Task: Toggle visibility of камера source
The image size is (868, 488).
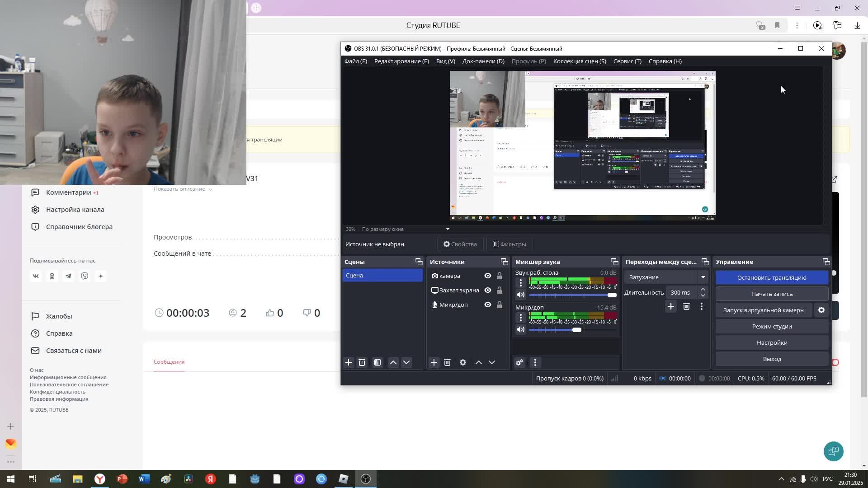Action: point(488,276)
